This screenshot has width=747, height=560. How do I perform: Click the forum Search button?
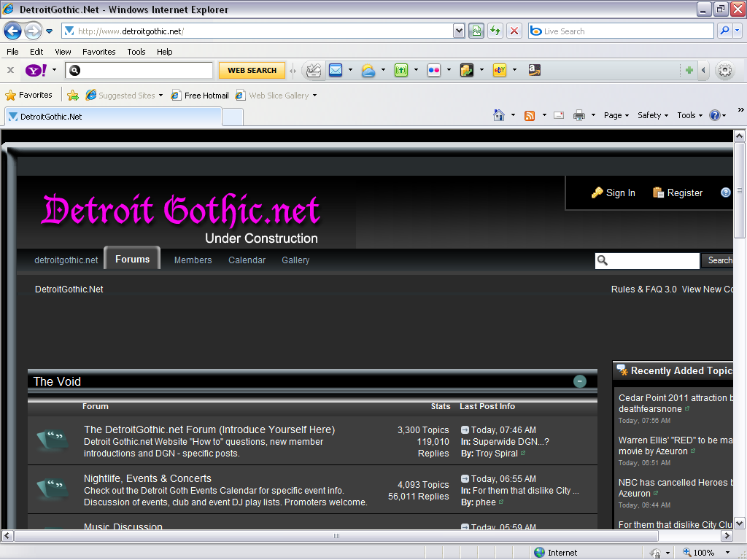(x=718, y=260)
